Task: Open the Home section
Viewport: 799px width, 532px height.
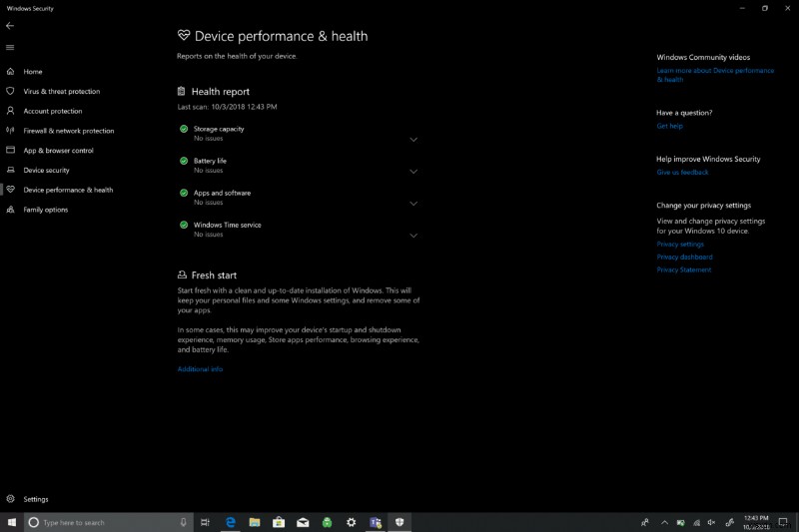Action: point(33,72)
